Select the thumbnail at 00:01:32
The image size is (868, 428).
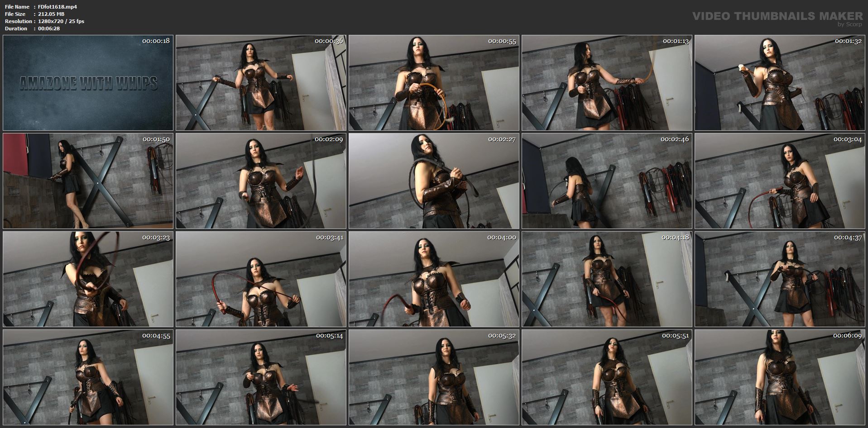780,83
